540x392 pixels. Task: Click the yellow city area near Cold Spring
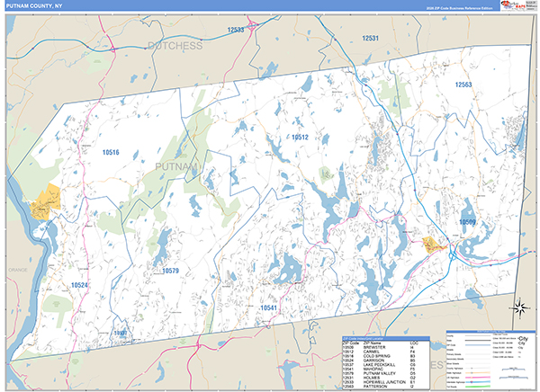click(46, 202)
